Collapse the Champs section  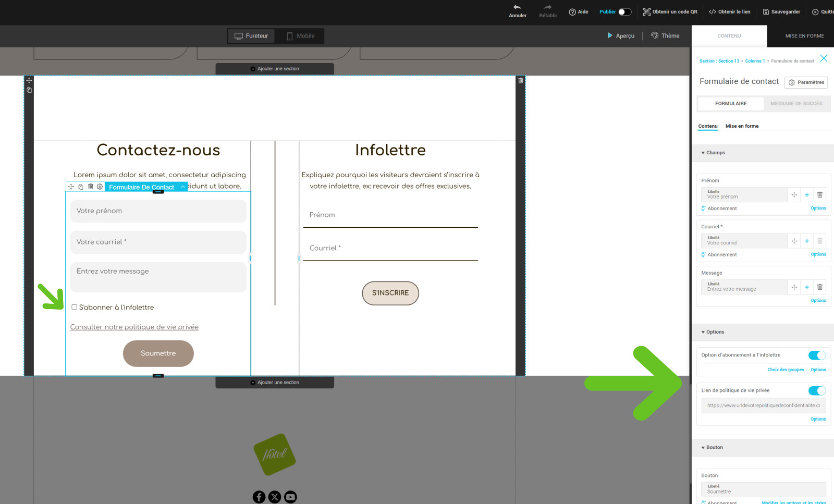click(703, 153)
